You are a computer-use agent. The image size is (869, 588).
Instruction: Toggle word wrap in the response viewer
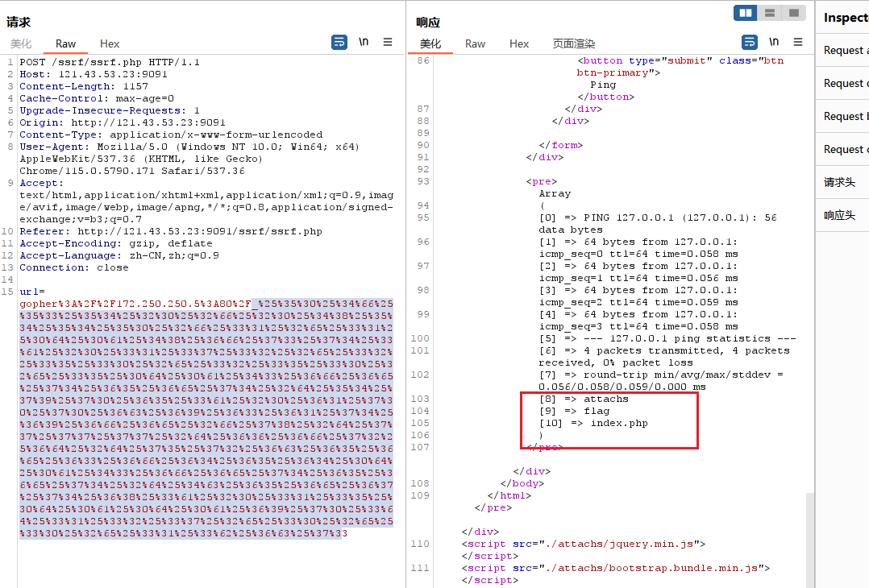(750, 42)
